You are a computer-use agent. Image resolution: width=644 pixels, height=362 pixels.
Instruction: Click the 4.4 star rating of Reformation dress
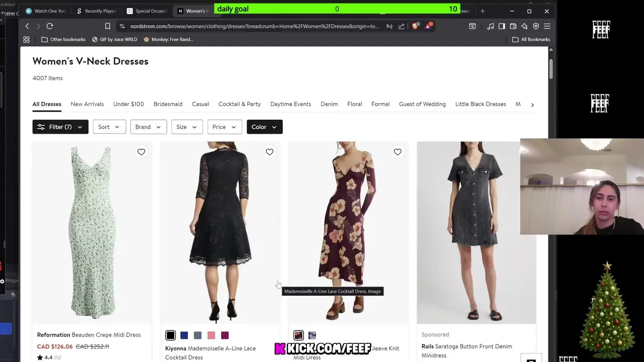click(49, 357)
